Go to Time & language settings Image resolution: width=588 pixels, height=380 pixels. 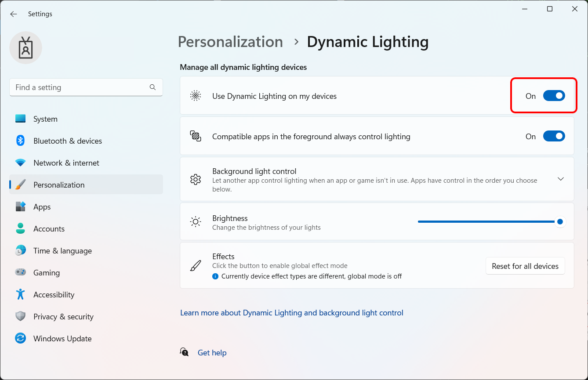[62, 251]
